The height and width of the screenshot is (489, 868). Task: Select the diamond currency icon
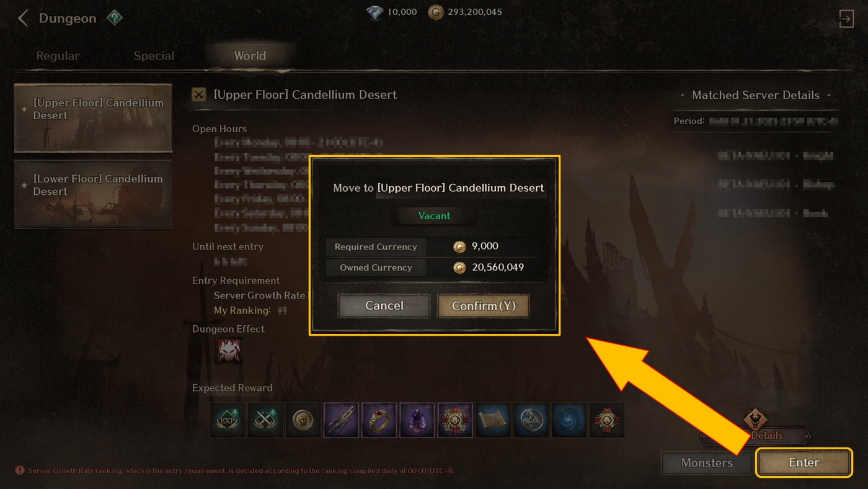pos(374,12)
